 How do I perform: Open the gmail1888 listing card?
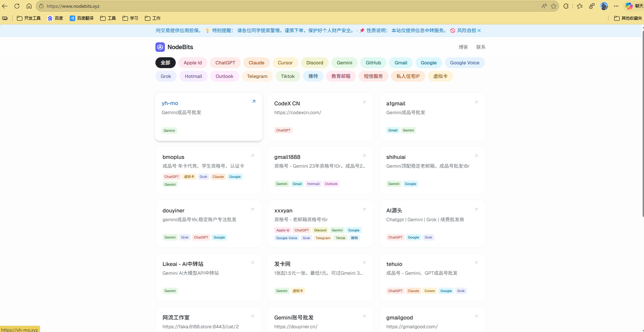[x=320, y=170]
